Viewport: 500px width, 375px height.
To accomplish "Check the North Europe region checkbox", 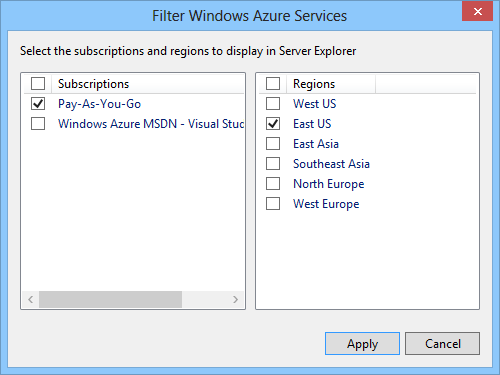I will coord(273,184).
